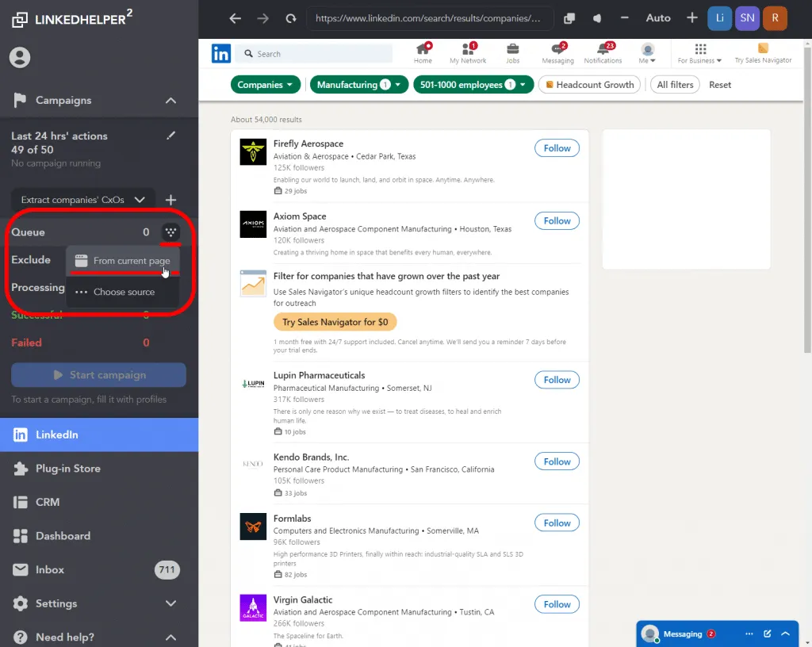Image resolution: width=812 pixels, height=647 pixels.
Task: Compose new message in messaging overlay
Action: pyautogui.click(x=768, y=634)
